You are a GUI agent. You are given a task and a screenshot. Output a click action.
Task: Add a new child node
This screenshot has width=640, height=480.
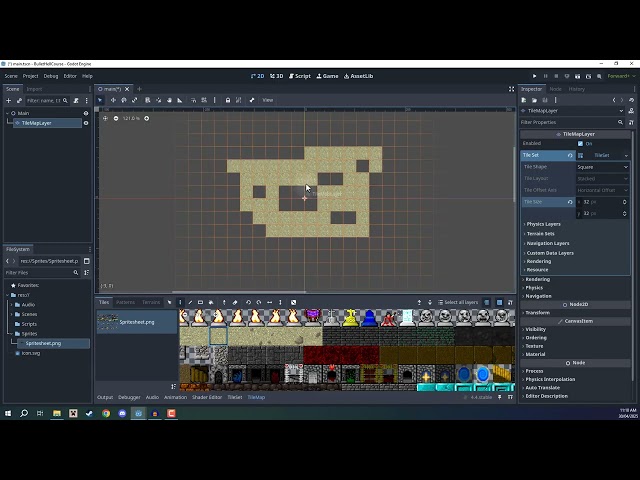(x=9, y=100)
